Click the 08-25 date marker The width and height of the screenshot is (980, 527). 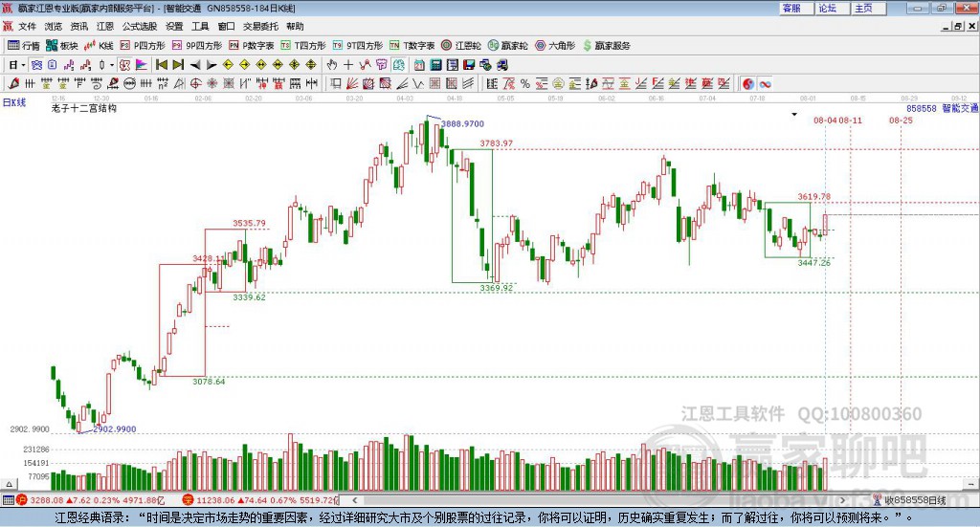click(x=901, y=120)
